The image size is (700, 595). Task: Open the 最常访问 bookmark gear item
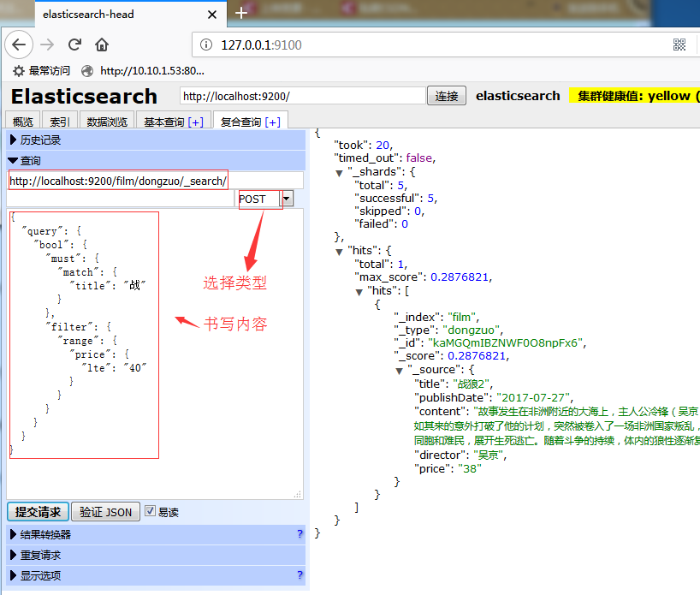point(41,70)
